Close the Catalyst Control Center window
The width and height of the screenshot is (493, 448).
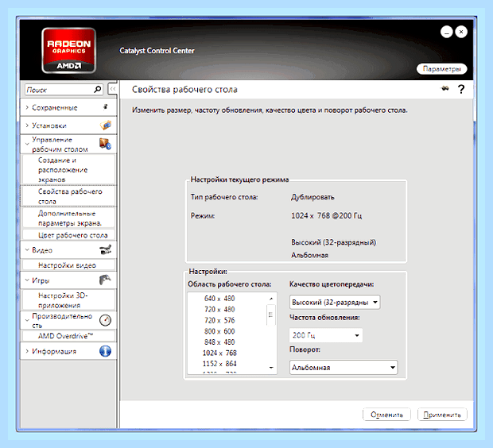point(461,32)
